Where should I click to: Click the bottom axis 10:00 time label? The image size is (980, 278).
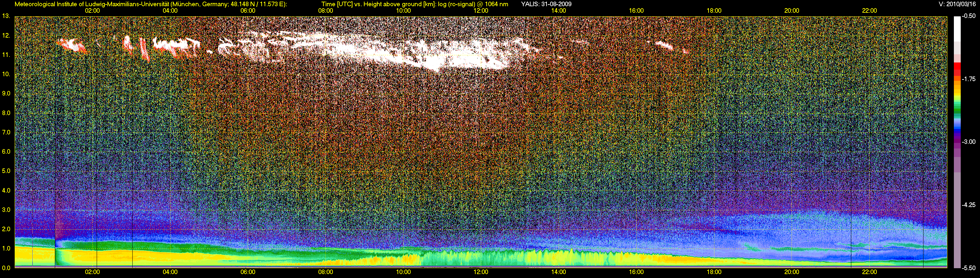403,272
